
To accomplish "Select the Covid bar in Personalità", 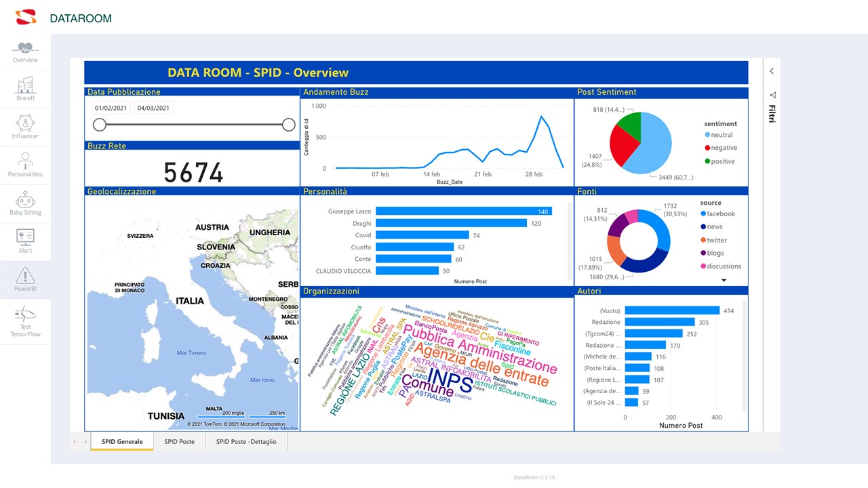I will [x=422, y=235].
